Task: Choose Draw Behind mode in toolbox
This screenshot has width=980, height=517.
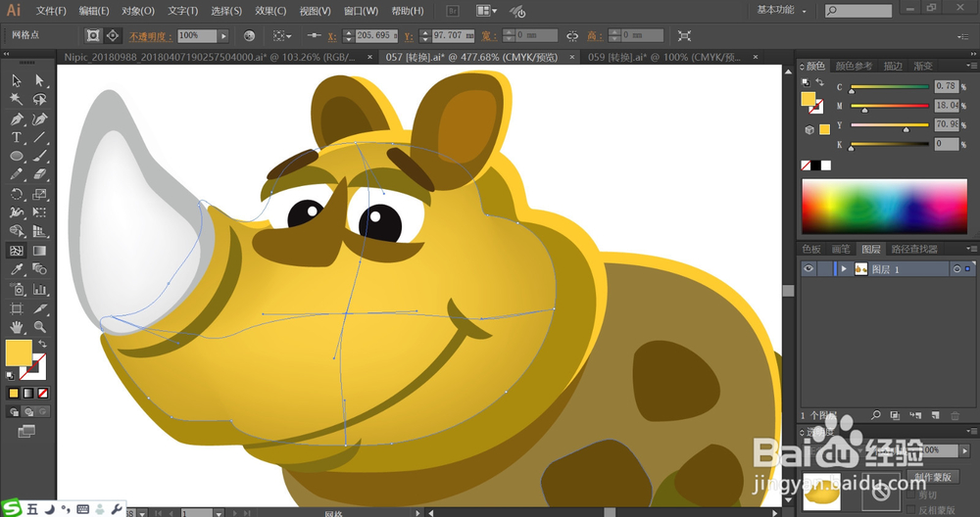Action: tap(28, 411)
